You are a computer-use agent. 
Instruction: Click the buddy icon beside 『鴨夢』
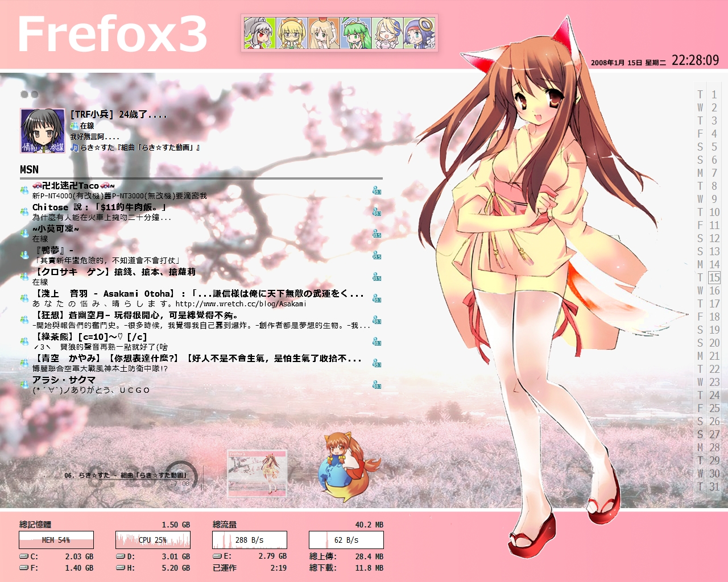[x=24, y=255]
